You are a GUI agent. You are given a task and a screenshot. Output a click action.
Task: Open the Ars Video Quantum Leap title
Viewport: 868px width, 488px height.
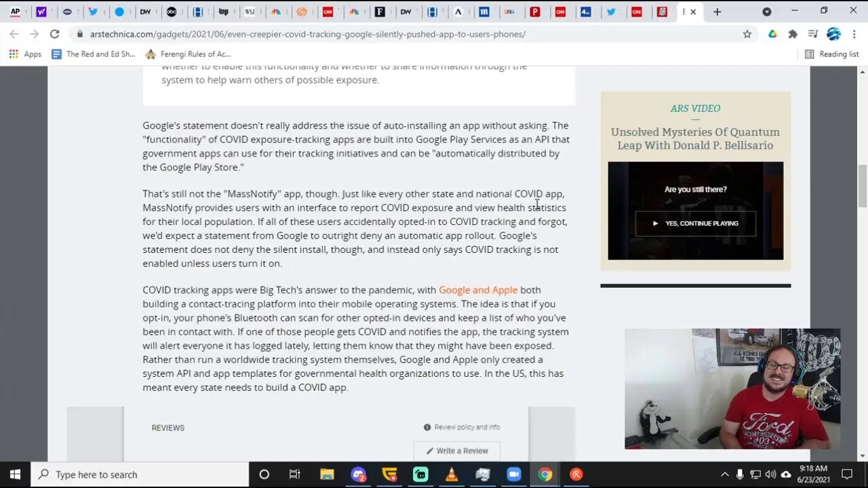tap(695, 138)
